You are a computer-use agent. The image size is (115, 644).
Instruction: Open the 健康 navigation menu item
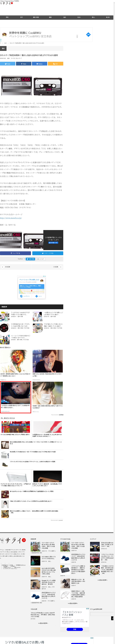pos(50,17)
